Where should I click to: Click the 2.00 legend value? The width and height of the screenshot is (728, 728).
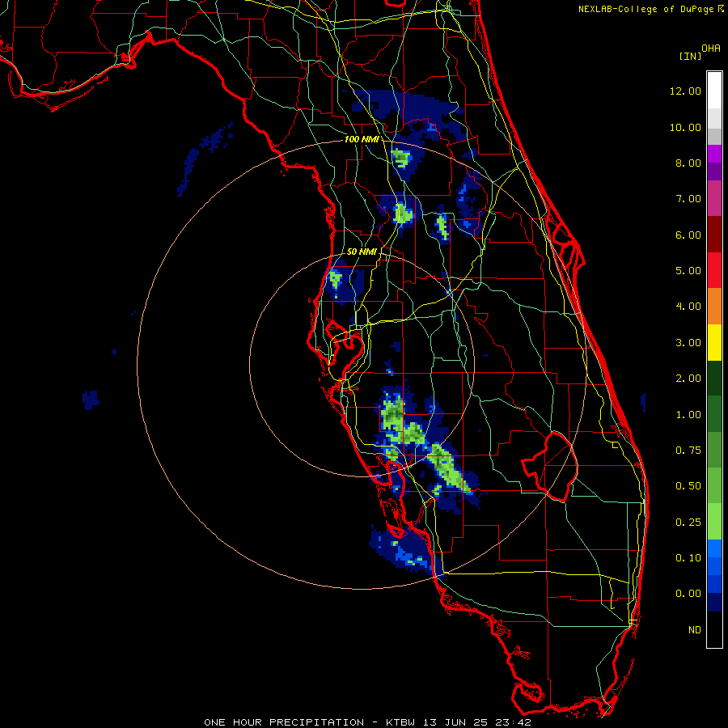[688, 379]
